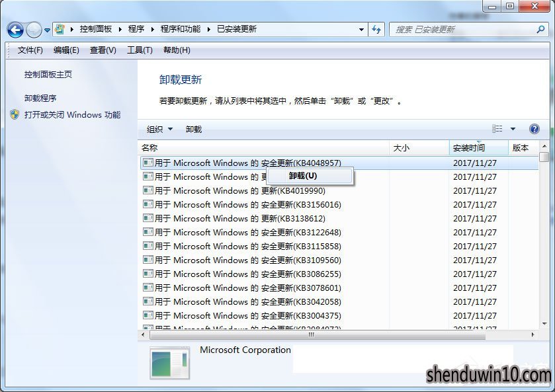This screenshot has height=392, width=555.
Task: Click the search magnifier icon
Action: pyautogui.click(x=540, y=29)
